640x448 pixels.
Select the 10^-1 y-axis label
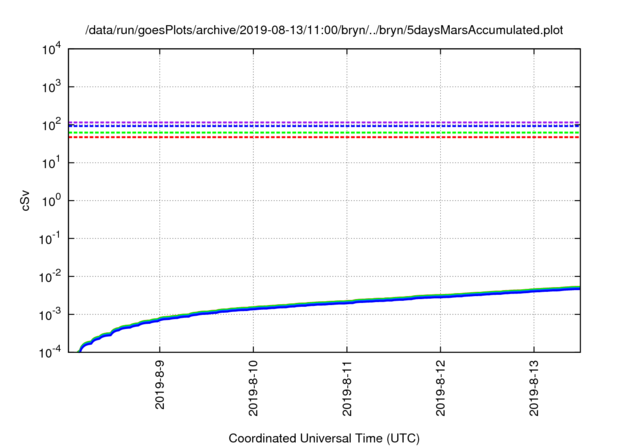[50, 239]
